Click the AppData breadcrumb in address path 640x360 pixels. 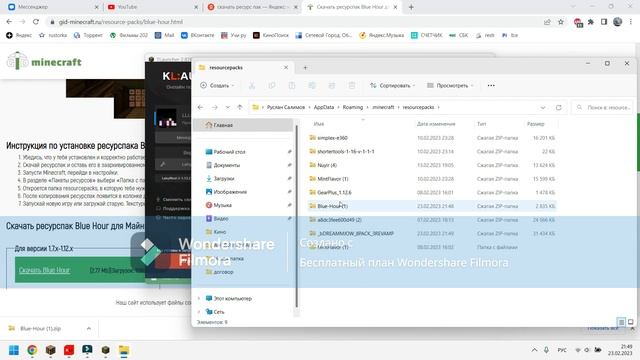pos(324,107)
